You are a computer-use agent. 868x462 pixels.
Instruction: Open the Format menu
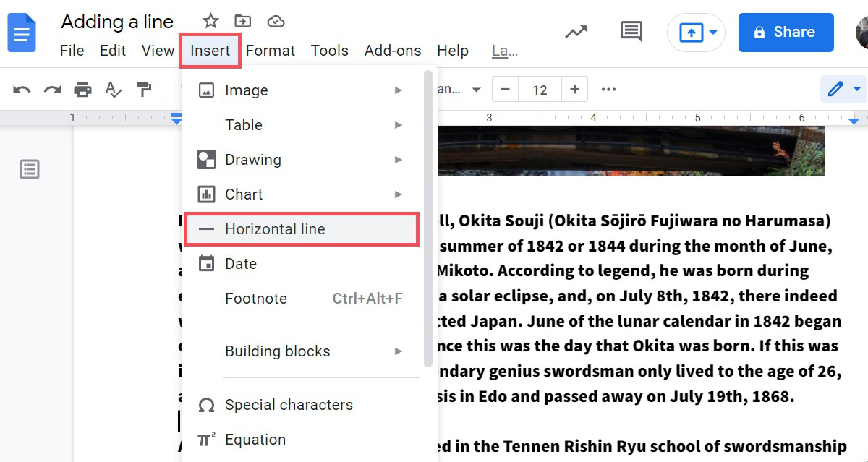270,51
